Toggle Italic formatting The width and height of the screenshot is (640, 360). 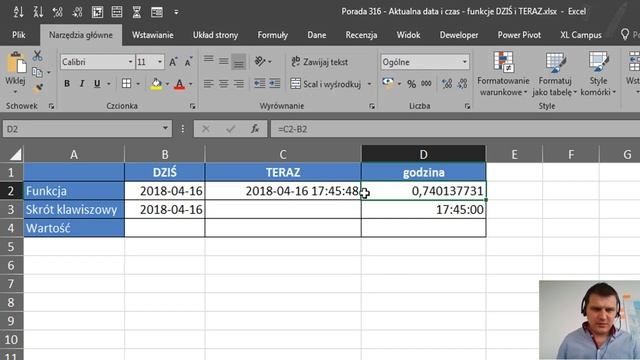[82, 84]
